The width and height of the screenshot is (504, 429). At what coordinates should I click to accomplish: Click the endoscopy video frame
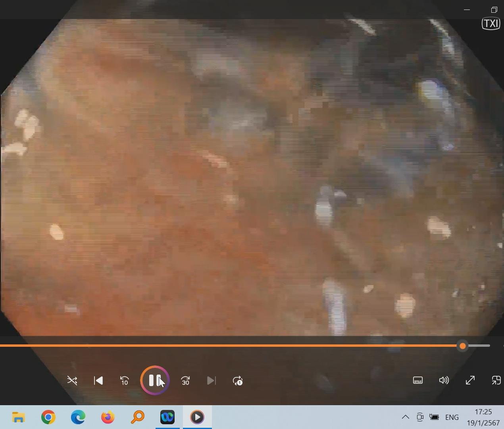(x=252, y=177)
